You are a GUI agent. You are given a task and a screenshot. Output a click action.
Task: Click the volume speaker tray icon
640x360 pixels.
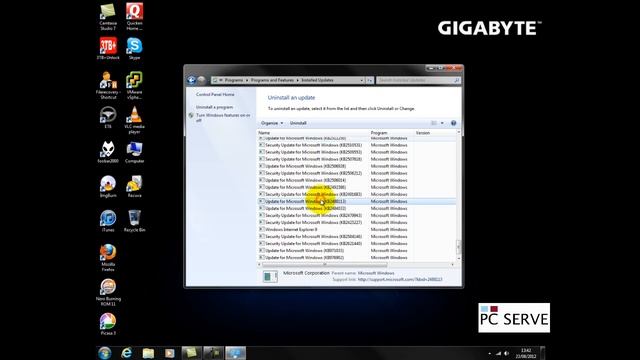tap(507, 353)
